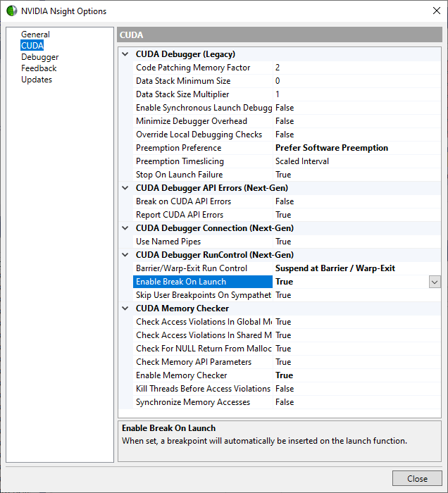Edit the Data Stack Minimum Size value 0
The width and height of the screenshot is (448, 493).
click(x=356, y=81)
